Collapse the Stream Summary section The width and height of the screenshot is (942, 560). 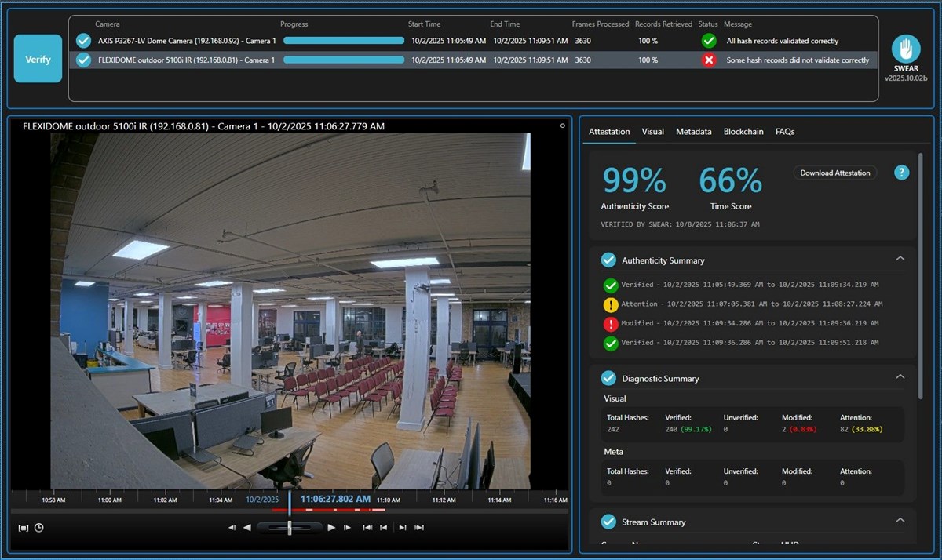(x=900, y=521)
